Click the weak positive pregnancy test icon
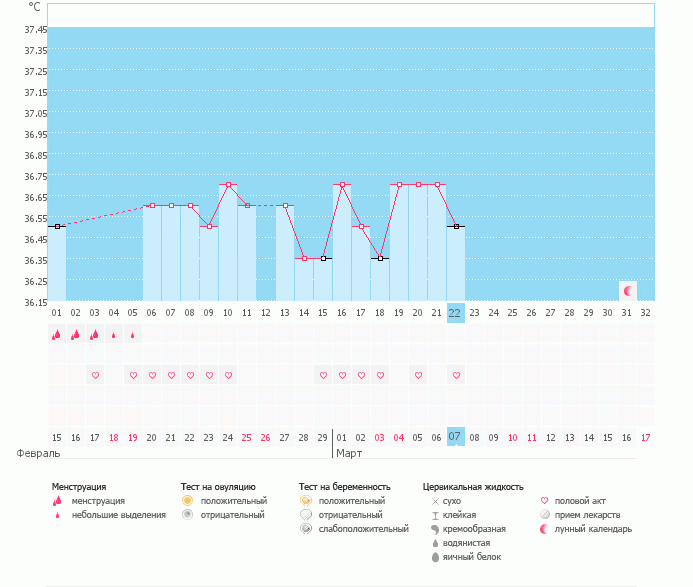The image size is (693, 587). tap(305, 528)
